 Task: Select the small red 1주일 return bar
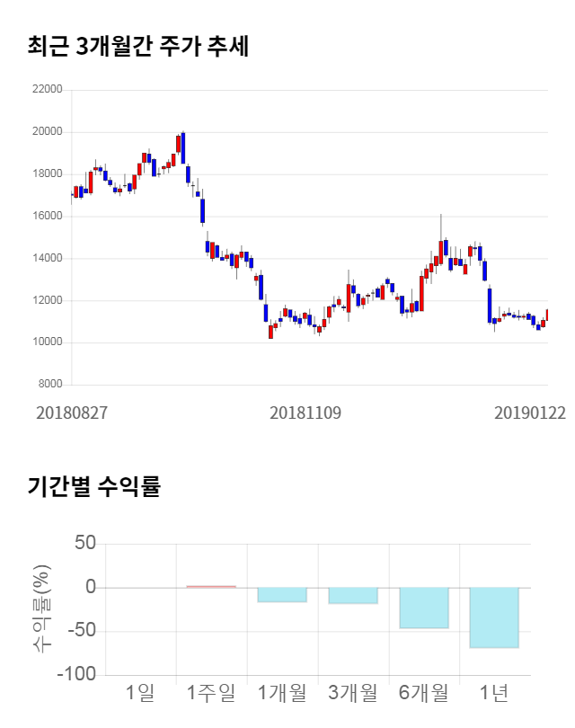[211, 587]
